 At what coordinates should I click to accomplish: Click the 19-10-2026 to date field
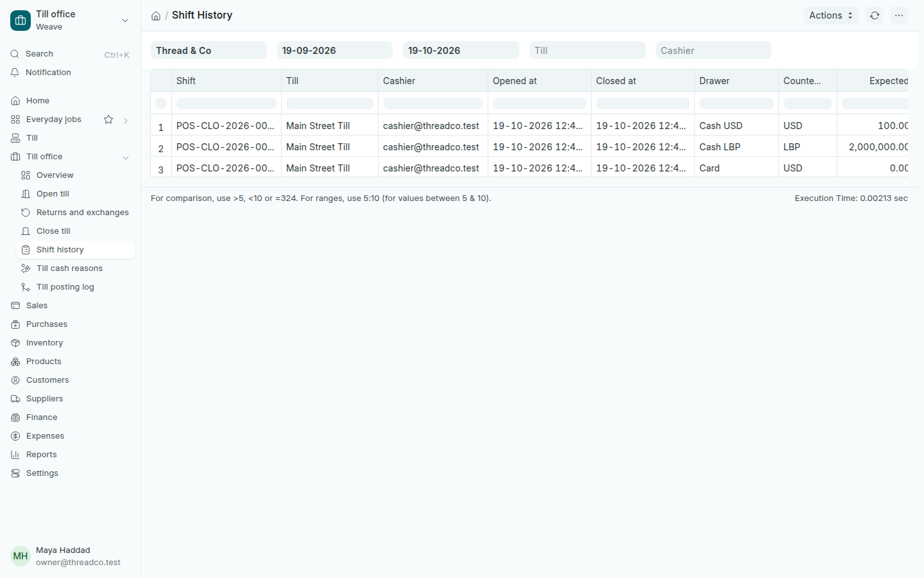click(x=461, y=51)
